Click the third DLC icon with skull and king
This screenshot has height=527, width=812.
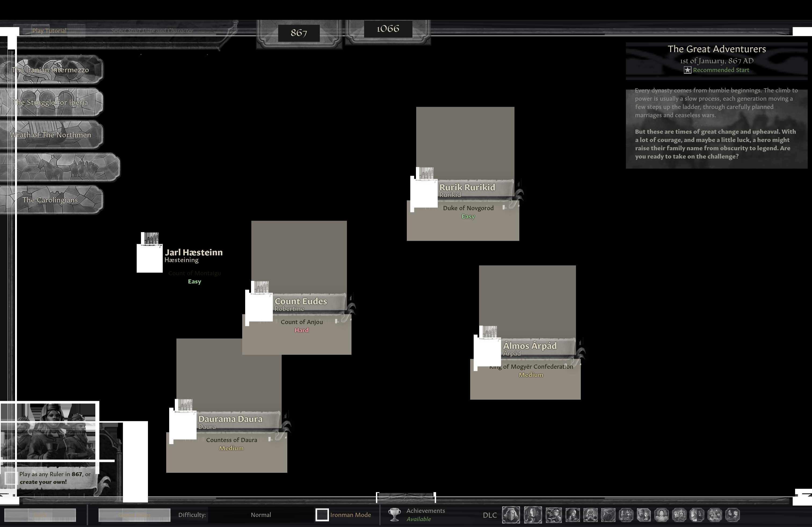coord(553,515)
